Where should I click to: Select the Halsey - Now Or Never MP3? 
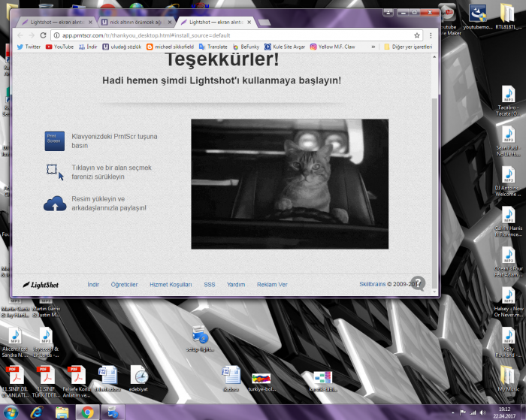[508, 302]
